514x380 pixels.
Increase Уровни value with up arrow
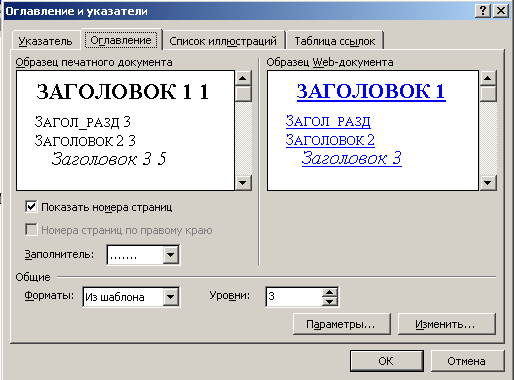click(x=330, y=292)
